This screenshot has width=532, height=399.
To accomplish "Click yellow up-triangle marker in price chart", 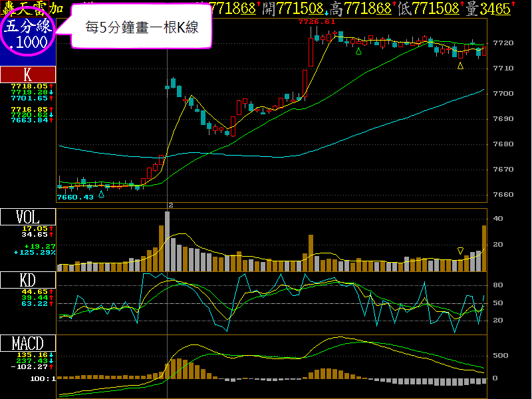I will 460,65.
